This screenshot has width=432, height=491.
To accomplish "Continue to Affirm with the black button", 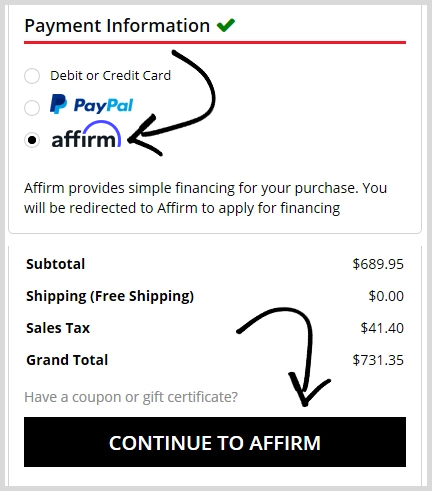I will [x=215, y=442].
